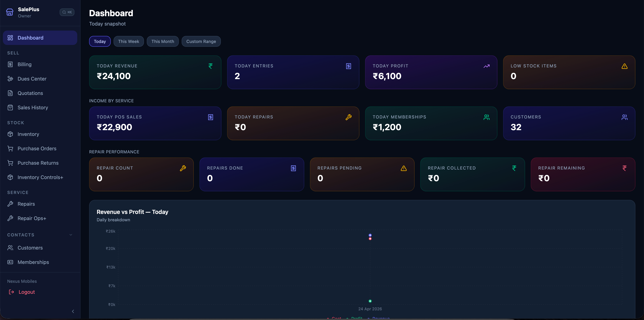The image size is (644, 320).
Task: Click the Memberships card icon
Action: [10, 262]
